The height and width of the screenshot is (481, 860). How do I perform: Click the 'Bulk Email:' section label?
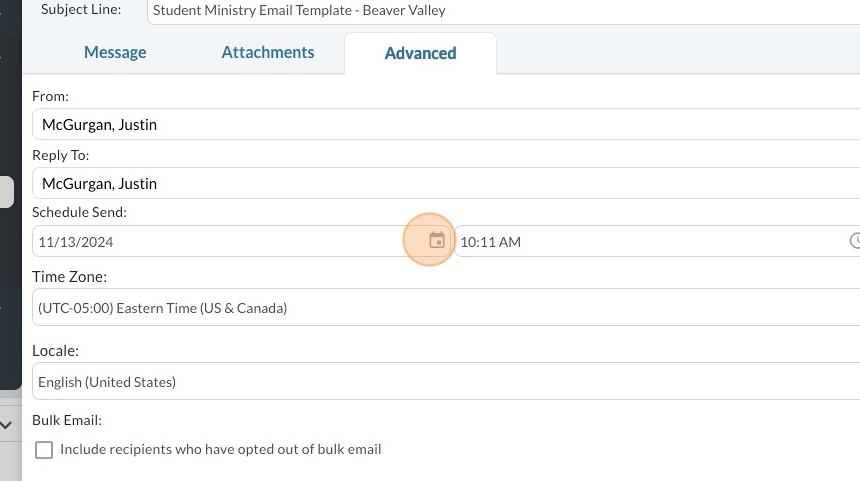(67, 420)
